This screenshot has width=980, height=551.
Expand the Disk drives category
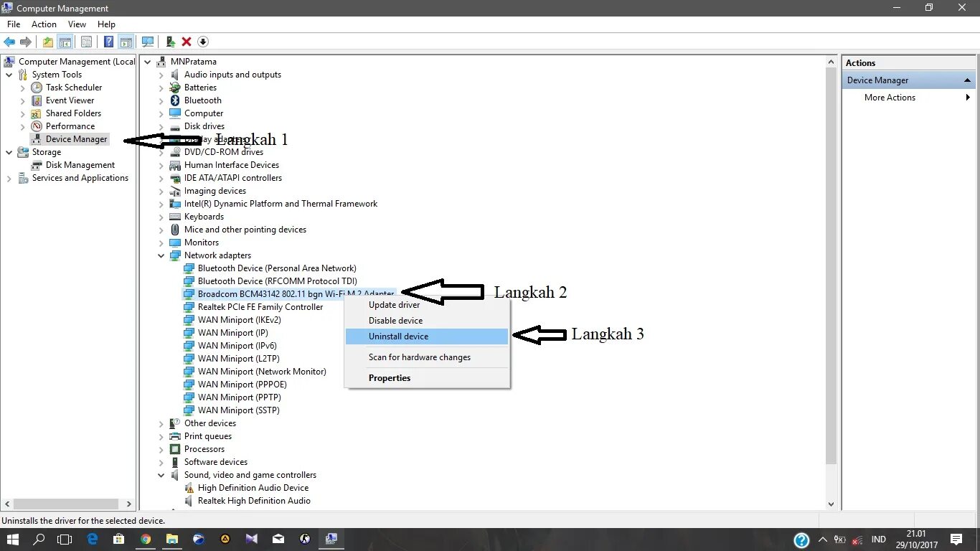pos(161,126)
